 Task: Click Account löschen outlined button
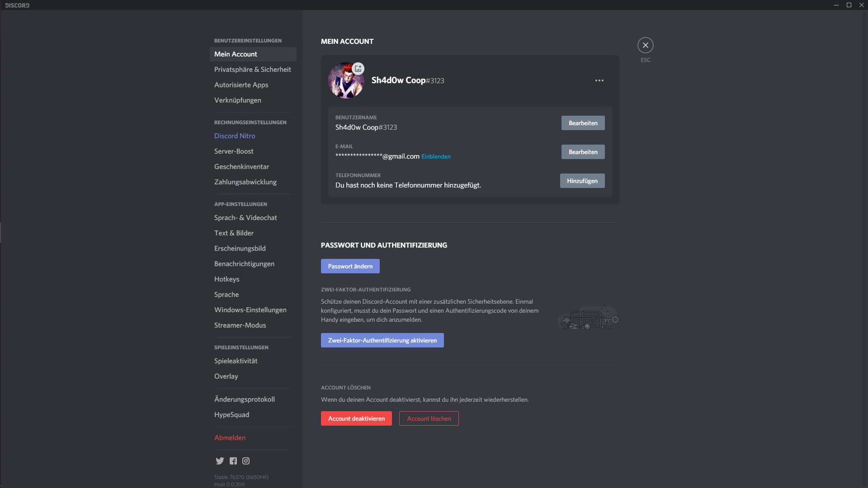coord(429,418)
